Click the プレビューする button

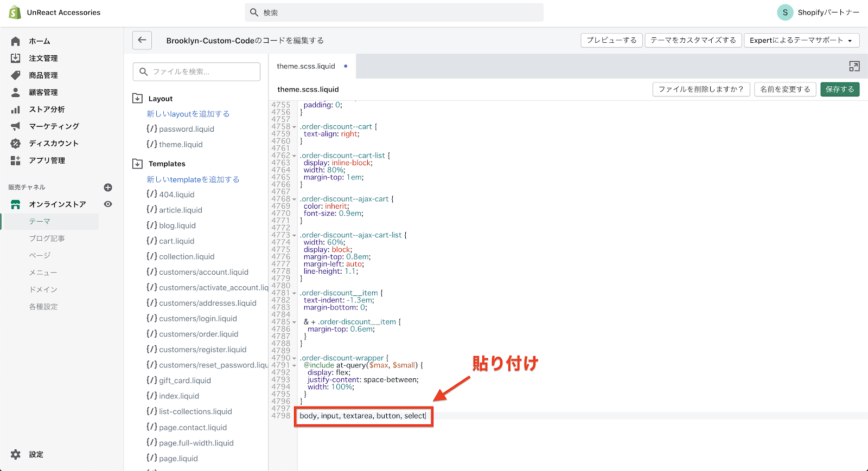(611, 40)
